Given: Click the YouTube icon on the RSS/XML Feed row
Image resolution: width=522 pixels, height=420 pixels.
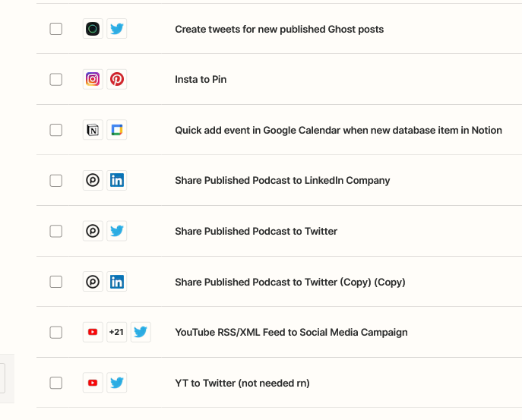Looking at the screenshot, I should pyautogui.click(x=93, y=332).
